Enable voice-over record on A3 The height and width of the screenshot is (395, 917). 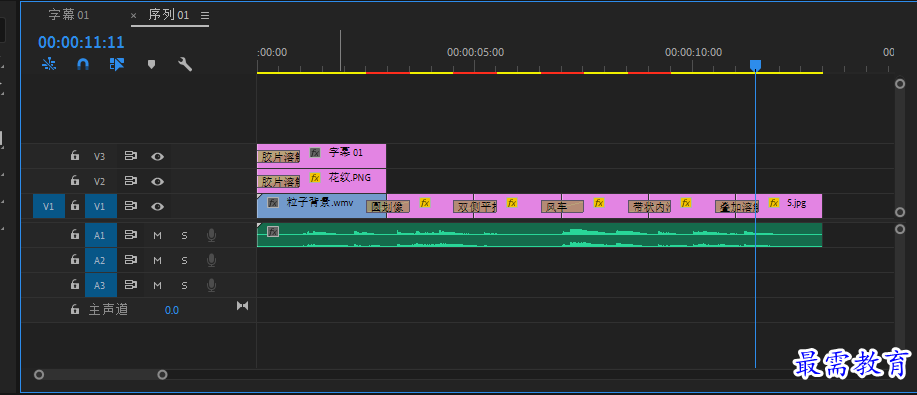coord(211,285)
